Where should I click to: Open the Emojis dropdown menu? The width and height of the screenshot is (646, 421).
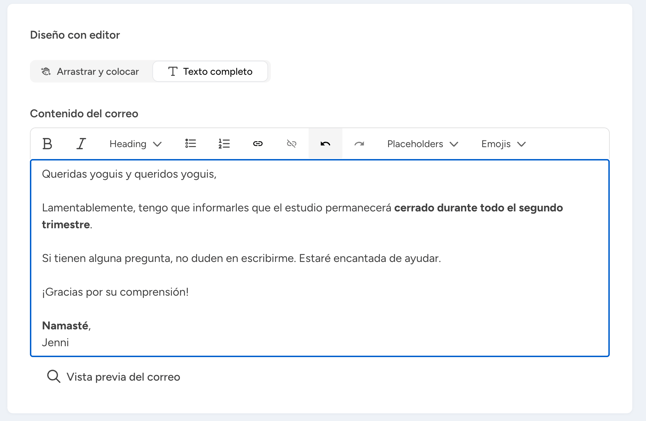503,144
